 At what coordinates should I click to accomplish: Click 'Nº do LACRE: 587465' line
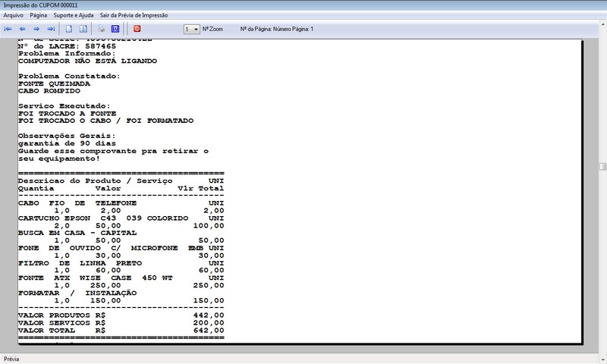click(67, 46)
